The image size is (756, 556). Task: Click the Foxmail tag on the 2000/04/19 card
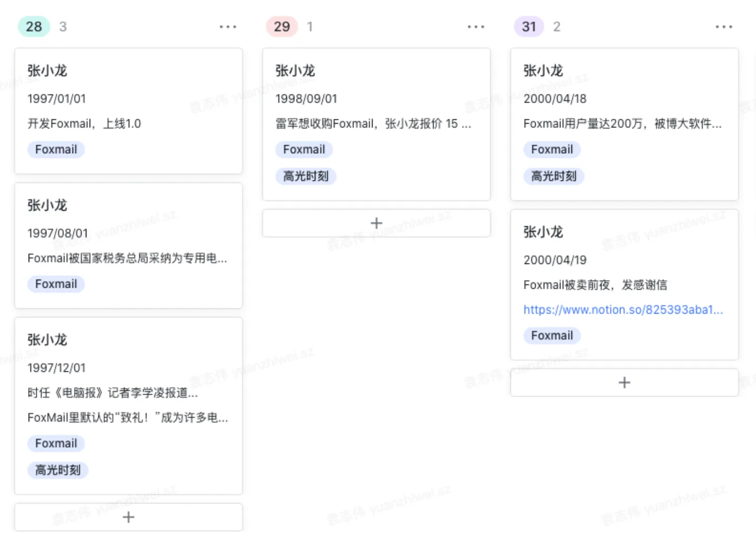552,336
